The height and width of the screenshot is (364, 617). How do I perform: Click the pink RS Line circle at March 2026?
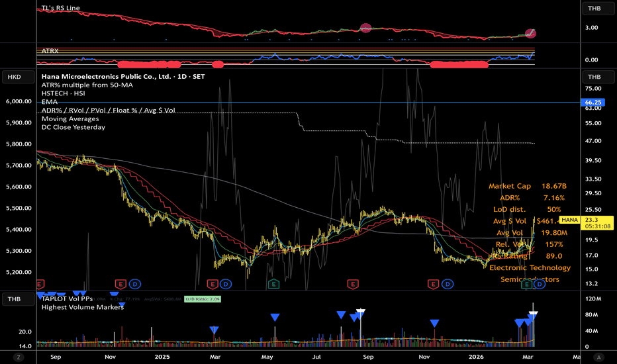click(x=530, y=33)
